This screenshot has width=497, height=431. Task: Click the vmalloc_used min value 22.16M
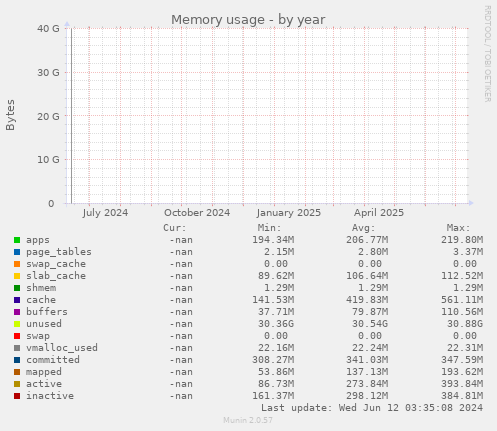(276, 348)
